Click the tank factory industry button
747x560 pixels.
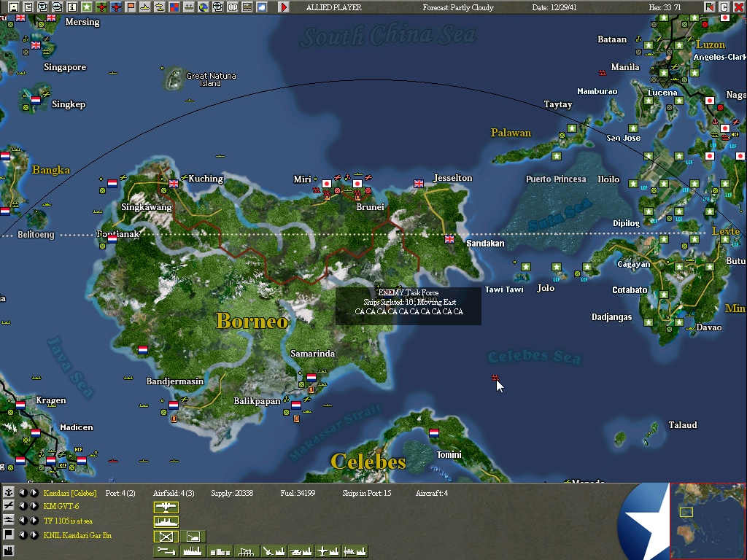coord(300,551)
